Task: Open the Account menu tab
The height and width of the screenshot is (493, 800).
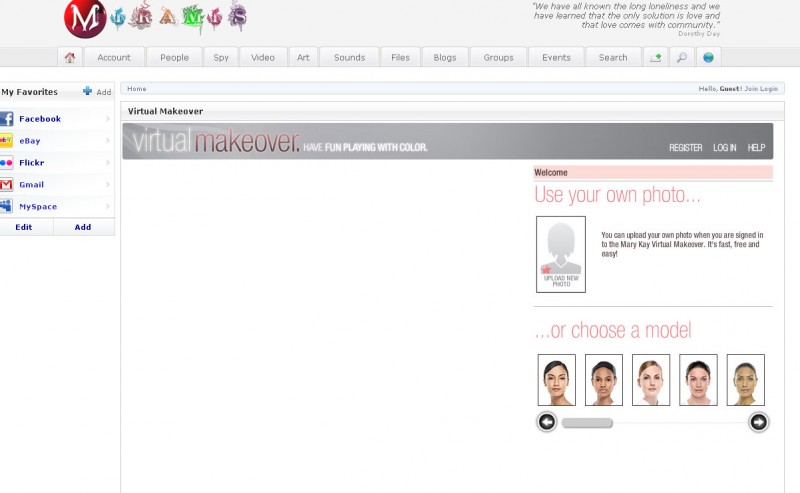Action: coord(114,58)
